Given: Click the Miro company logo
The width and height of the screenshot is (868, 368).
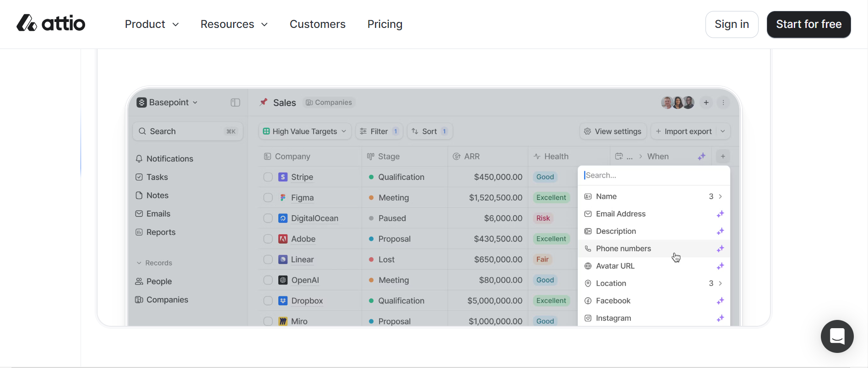Looking at the screenshot, I should [x=283, y=321].
